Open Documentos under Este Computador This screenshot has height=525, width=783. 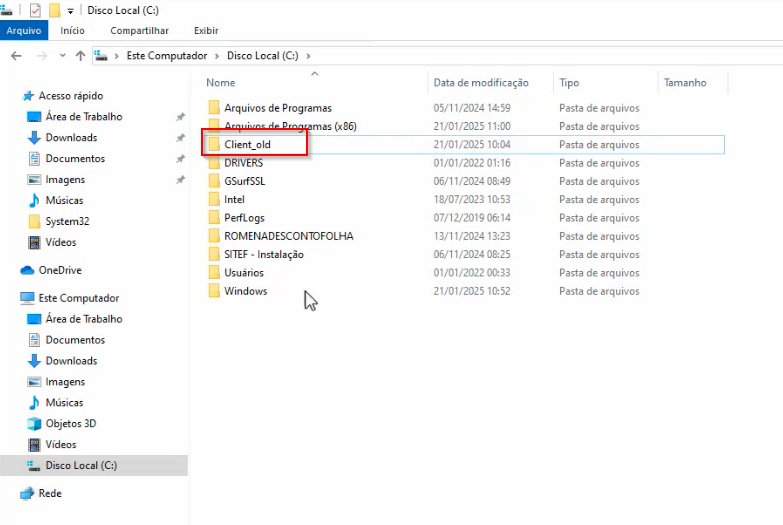point(75,340)
